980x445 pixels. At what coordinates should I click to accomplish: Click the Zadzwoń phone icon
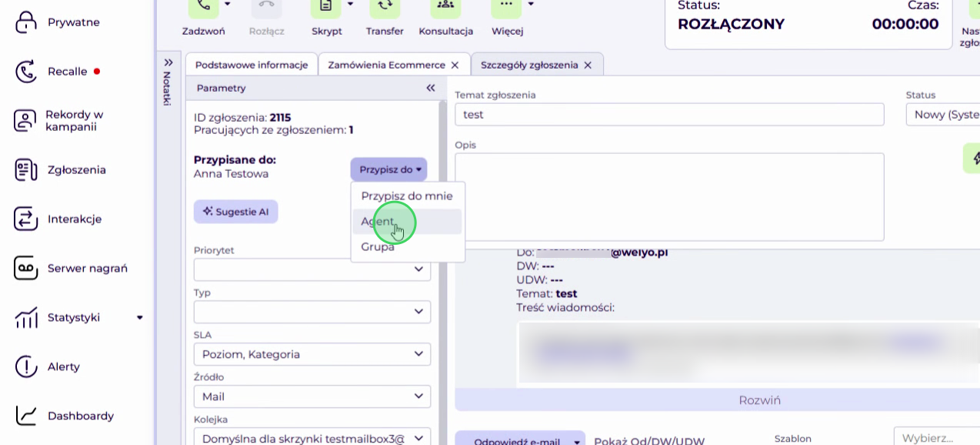(x=203, y=6)
